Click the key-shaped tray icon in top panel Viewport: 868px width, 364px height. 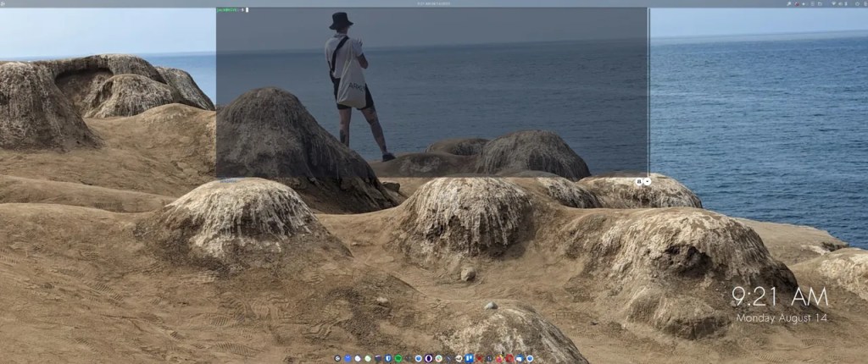[789, 4]
